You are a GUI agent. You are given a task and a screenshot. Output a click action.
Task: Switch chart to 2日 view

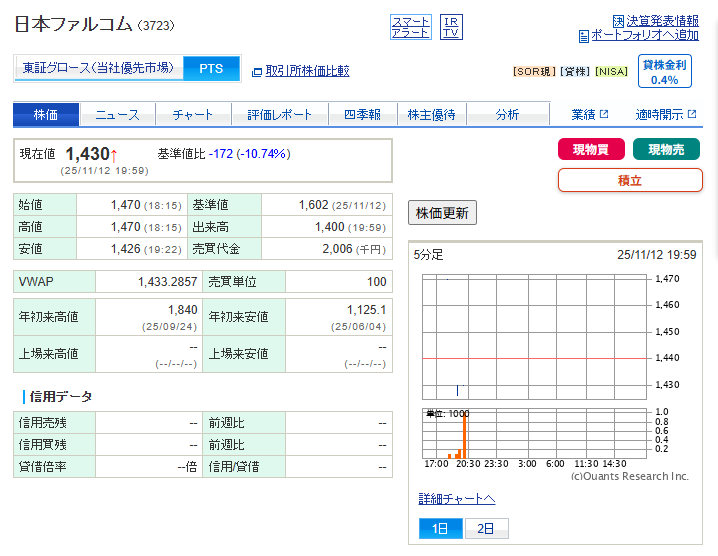pos(485,529)
